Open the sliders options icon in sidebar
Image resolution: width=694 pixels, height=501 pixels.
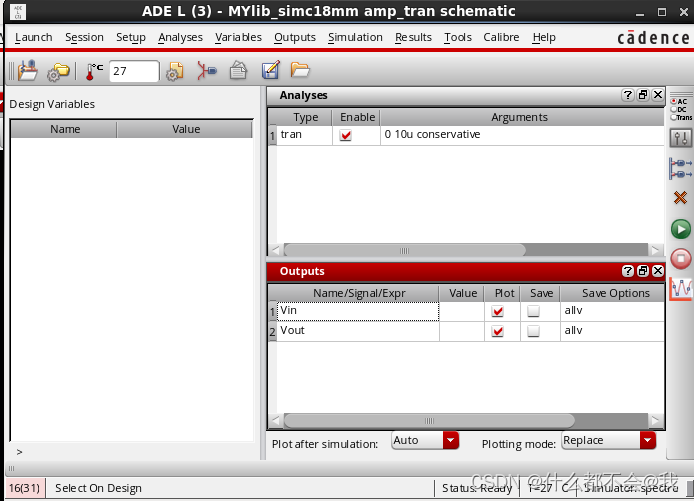[x=681, y=138]
